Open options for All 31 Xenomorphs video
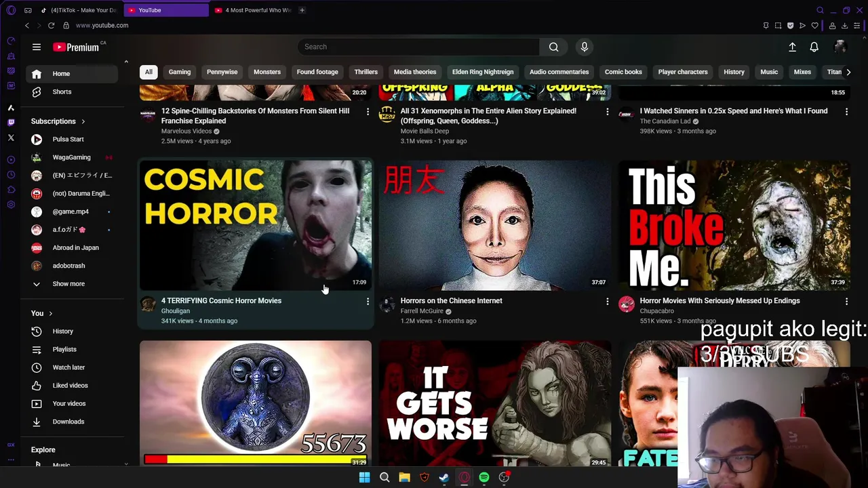Screen dimensions: 868x488 coord(607,111)
